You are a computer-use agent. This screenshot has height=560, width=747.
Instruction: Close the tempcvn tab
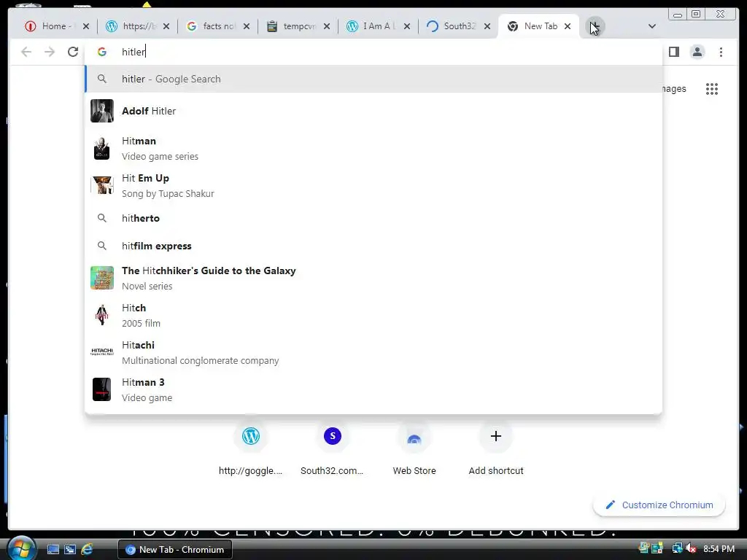[x=327, y=27]
